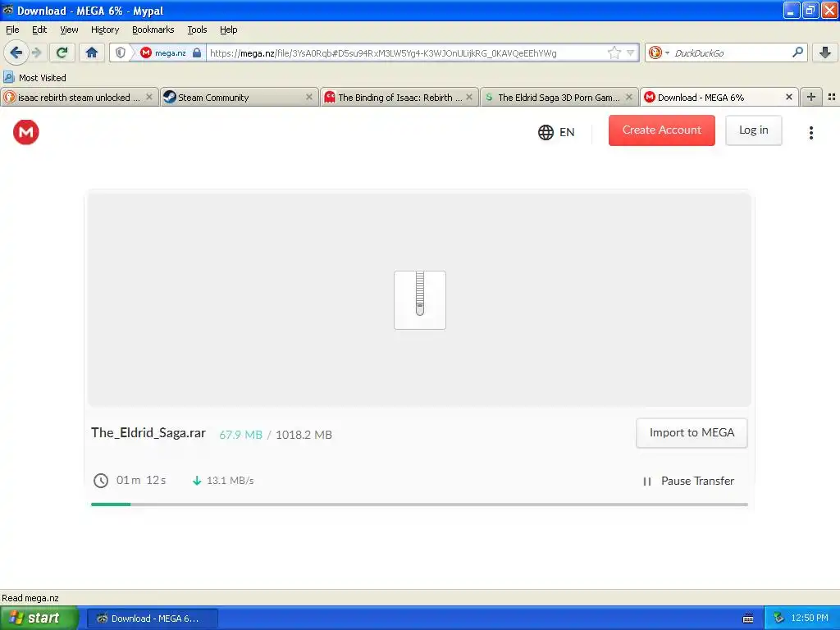Open the Bookmarks menu
840x630 pixels.
[153, 30]
